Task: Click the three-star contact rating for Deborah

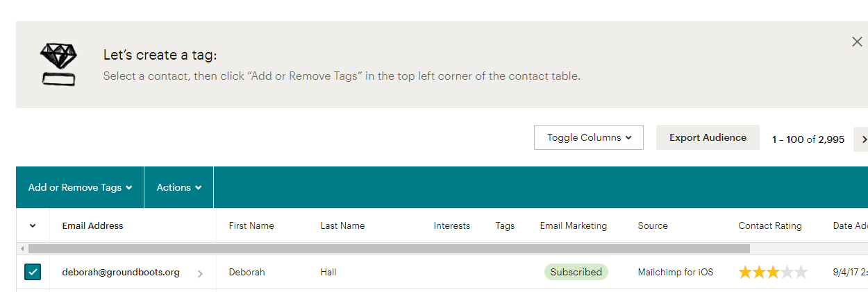Action: coord(773,272)
